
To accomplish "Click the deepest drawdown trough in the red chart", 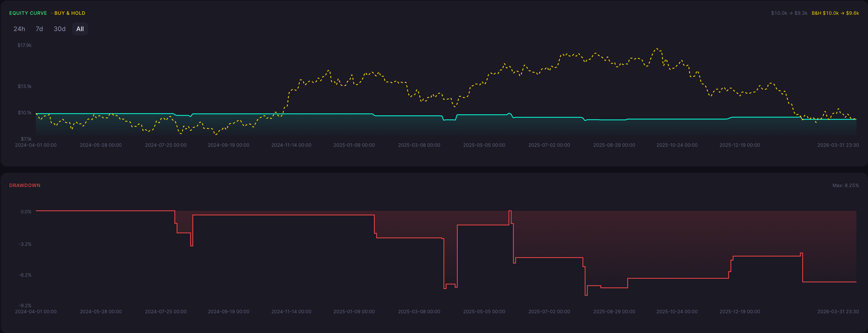I will click(x=586, y=295).
